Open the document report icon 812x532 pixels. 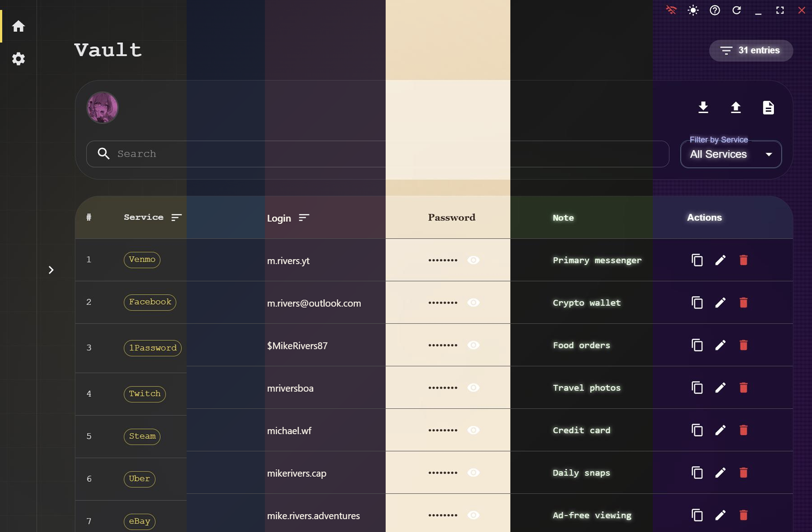[x=768, y=107]
